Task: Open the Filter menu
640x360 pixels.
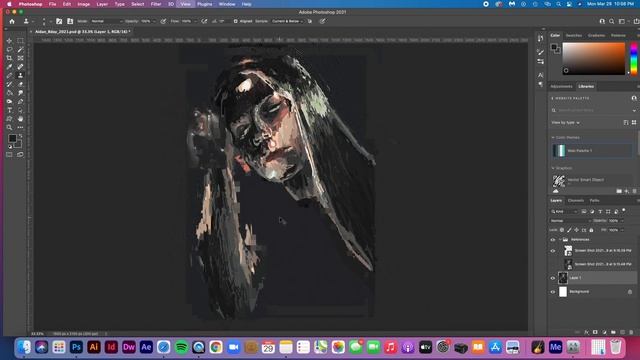Action: click(x=156, y=4)
